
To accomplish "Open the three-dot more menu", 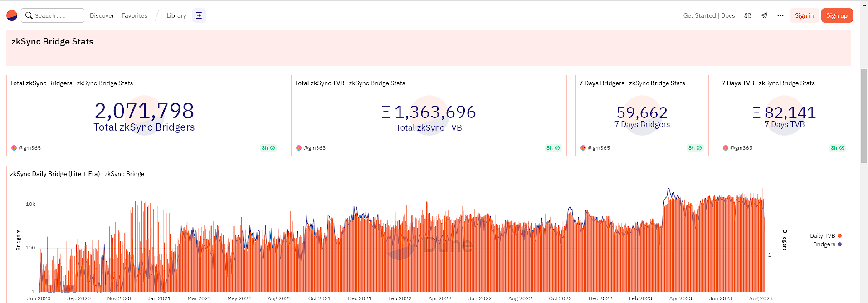I will (x=780, y=15).
